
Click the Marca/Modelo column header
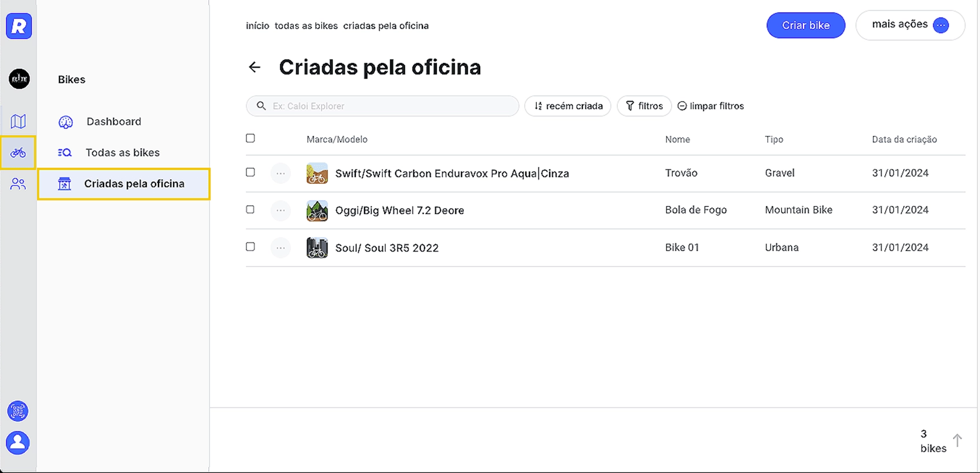tap(337, 139)
